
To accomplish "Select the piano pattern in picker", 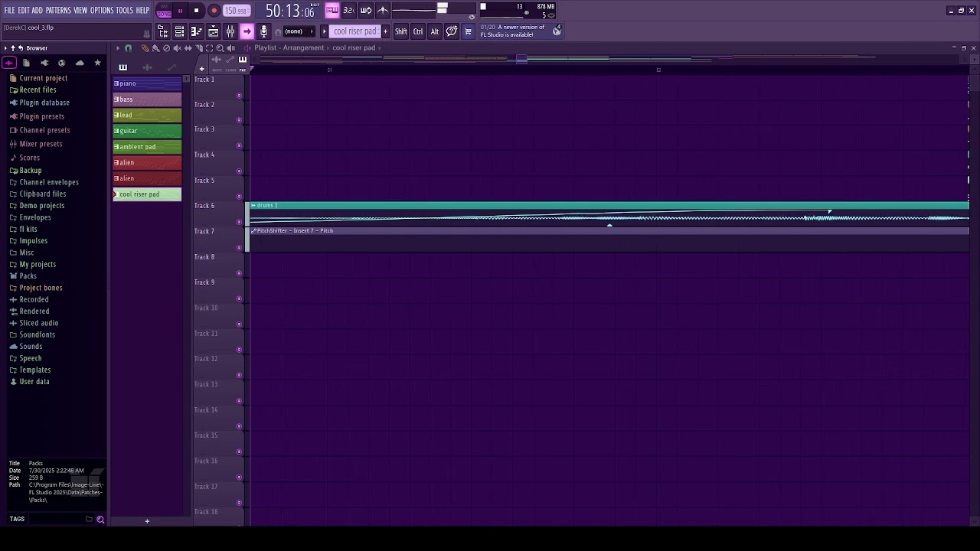I will [x=147, y=83].
